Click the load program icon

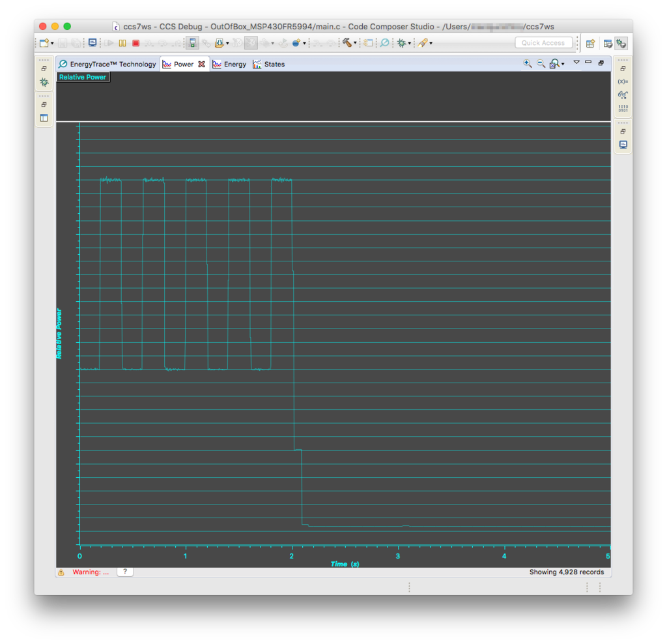(x=220, y=43)
